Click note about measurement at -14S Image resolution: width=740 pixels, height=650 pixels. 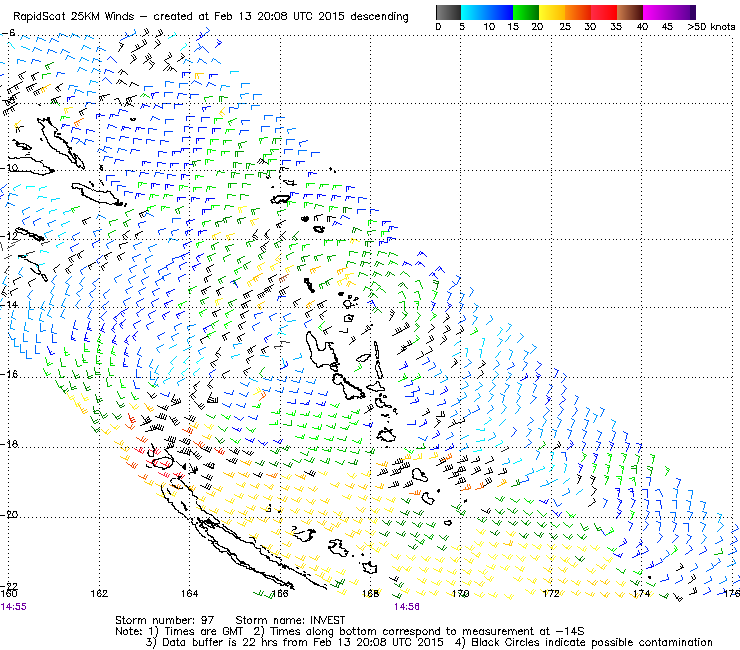tap(419, 631)
